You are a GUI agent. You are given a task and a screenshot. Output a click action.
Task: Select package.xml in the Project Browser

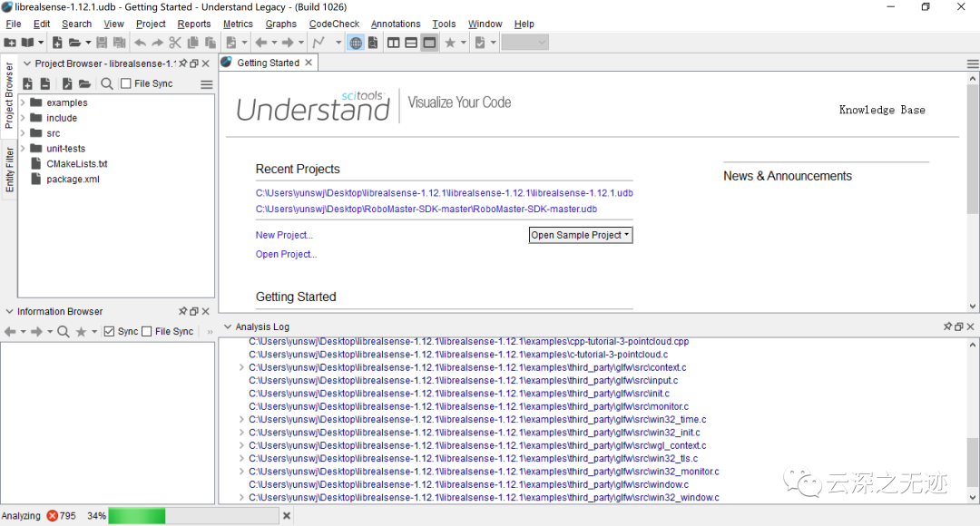point(73,180)
